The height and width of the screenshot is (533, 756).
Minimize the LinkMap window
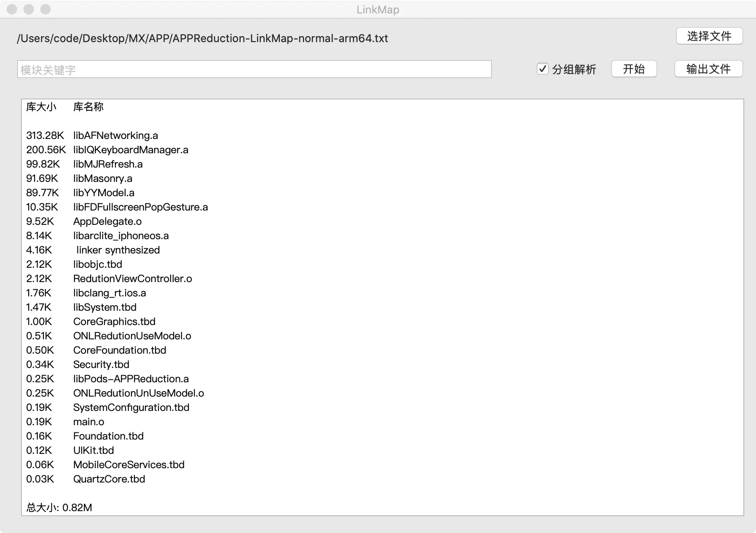tap(29, 9)
